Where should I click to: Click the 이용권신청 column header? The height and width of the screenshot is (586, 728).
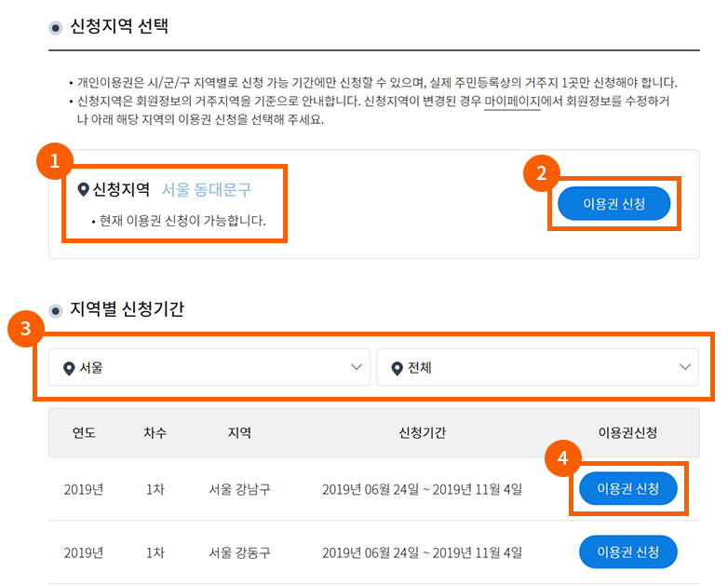(627, 432)
